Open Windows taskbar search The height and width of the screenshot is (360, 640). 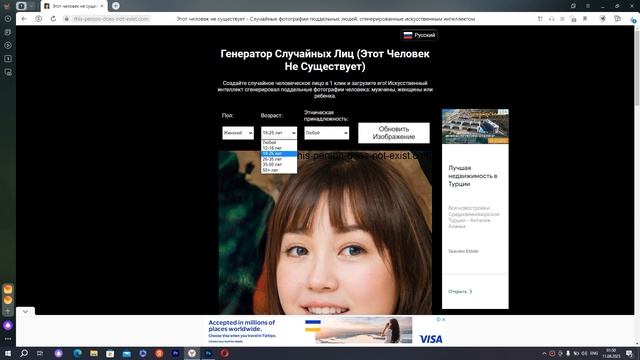[24, 353]
